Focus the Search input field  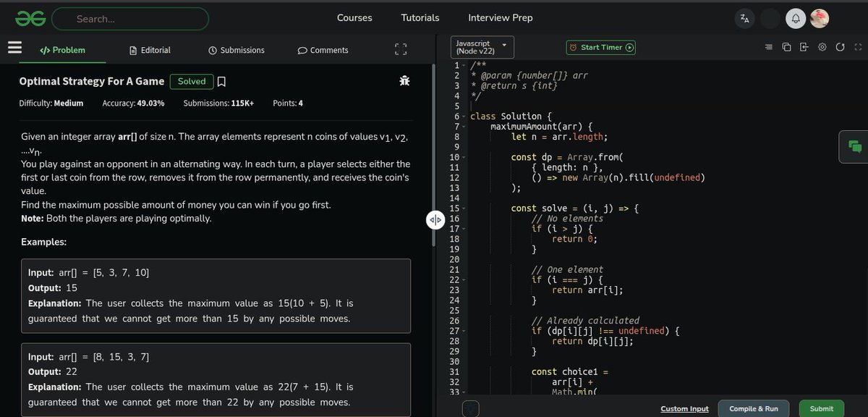(x=130, y=19)
